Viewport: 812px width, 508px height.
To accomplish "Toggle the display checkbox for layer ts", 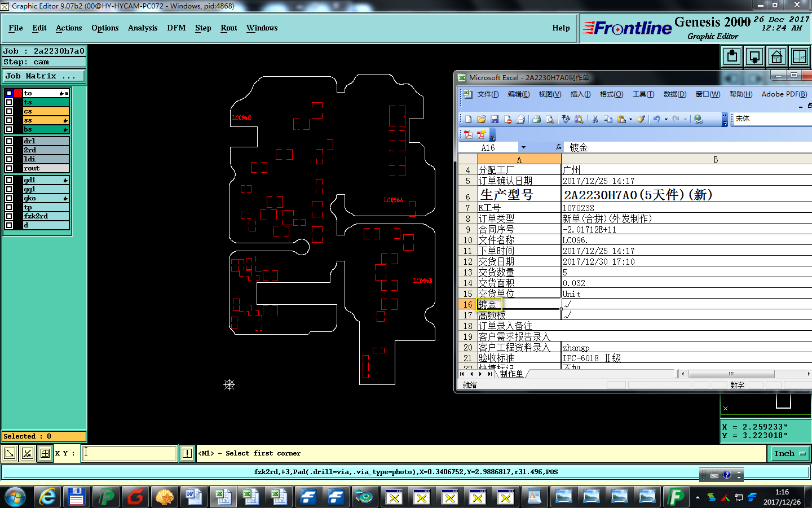I will click(9, 102).
